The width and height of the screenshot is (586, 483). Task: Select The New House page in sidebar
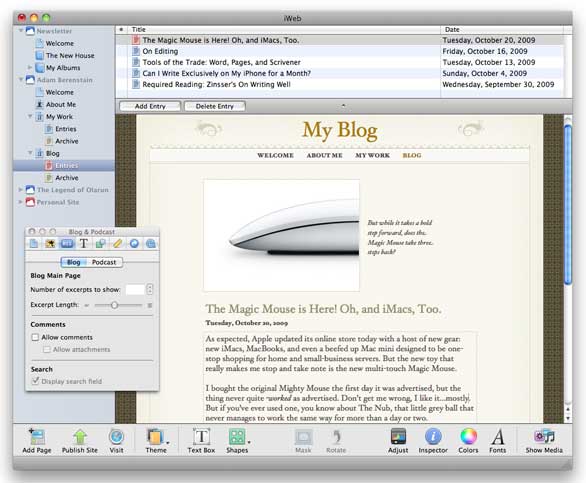(x=70, y=55)
